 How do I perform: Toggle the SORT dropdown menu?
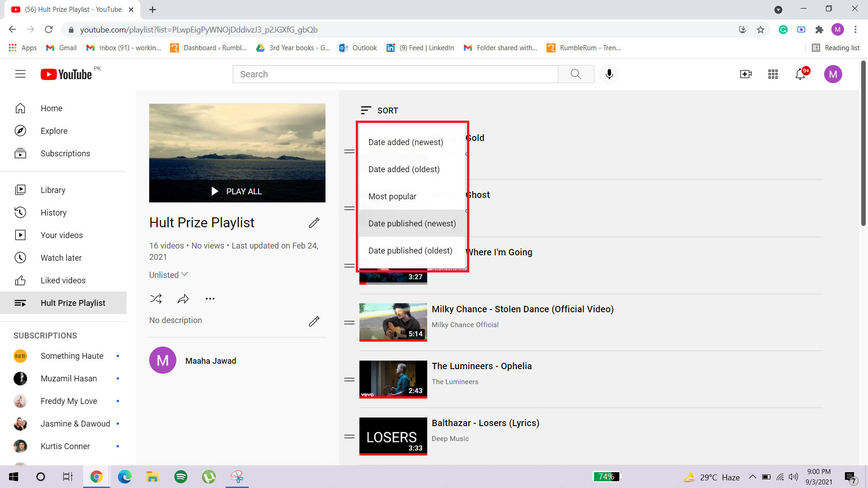click(379, 110)
